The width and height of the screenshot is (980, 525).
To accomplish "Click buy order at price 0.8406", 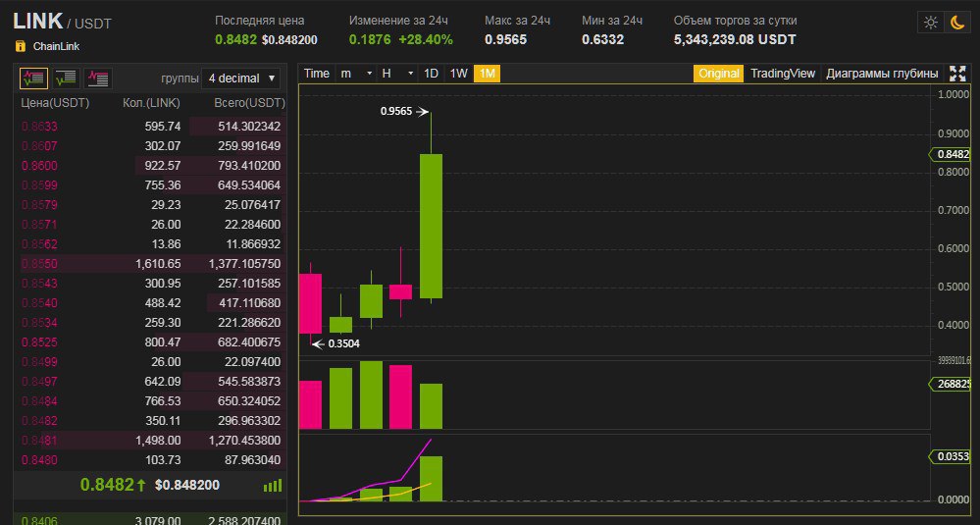I will (x=150, y=520).
